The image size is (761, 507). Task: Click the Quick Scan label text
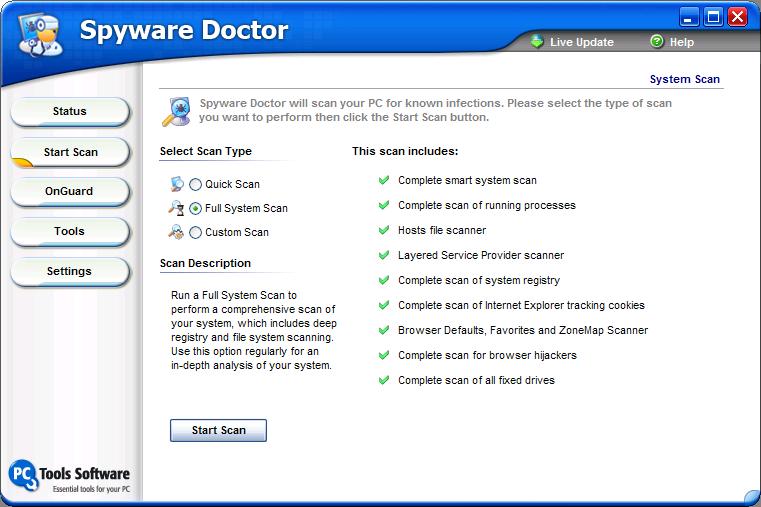pos(232,184)
